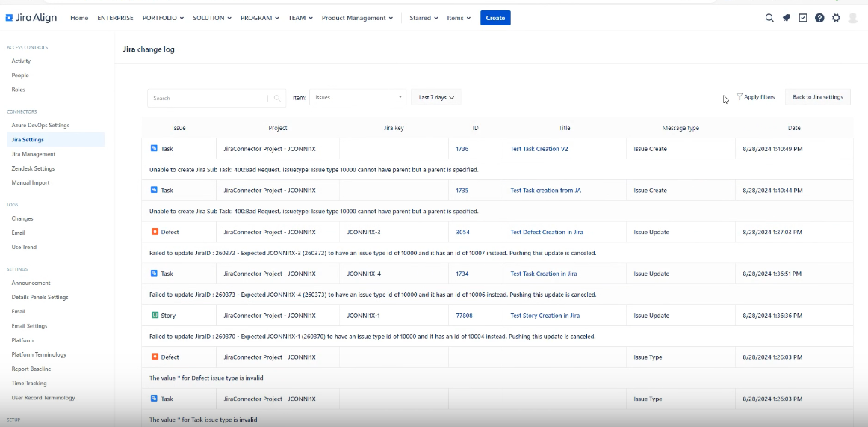This screenshot has height=427, width=868.
Task: Open Time Tracking in sidebar
Action: [29, 383]
